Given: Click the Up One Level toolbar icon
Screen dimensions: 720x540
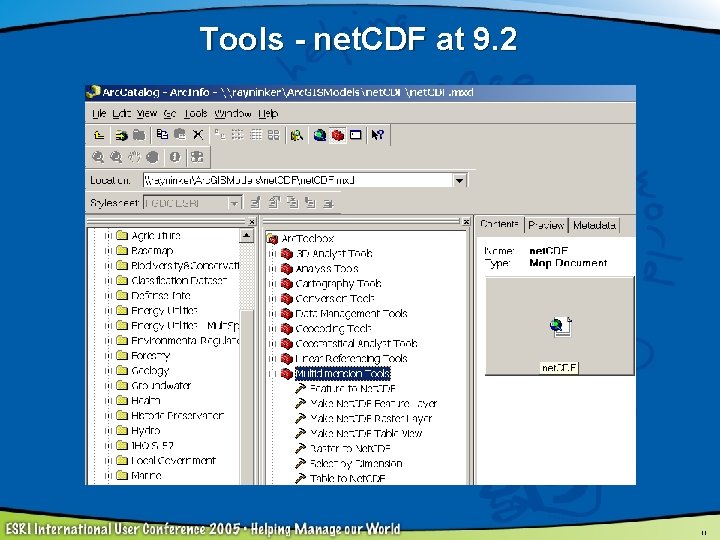Looking at the screenshot, I should tap(99, 135).
